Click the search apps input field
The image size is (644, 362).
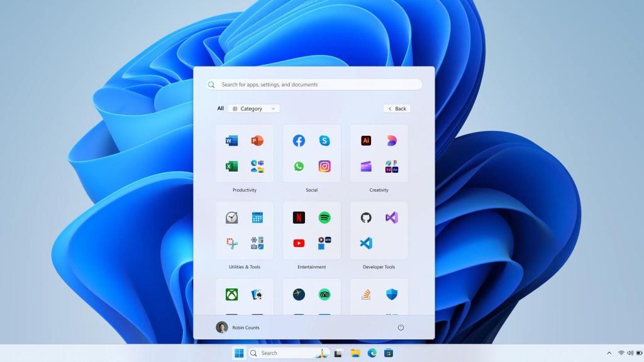pyautogui.click(x=313, y=84)
